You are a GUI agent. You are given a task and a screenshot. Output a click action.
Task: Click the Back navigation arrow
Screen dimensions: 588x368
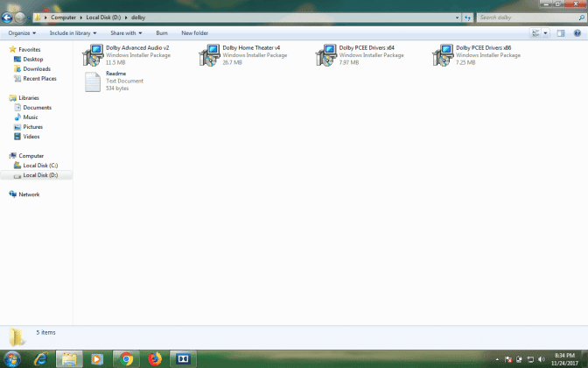7,18
